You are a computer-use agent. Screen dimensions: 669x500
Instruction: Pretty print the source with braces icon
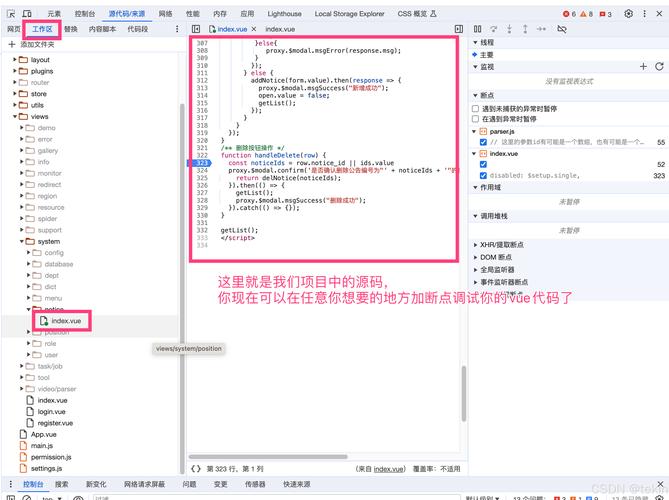(x=196, y=468)
